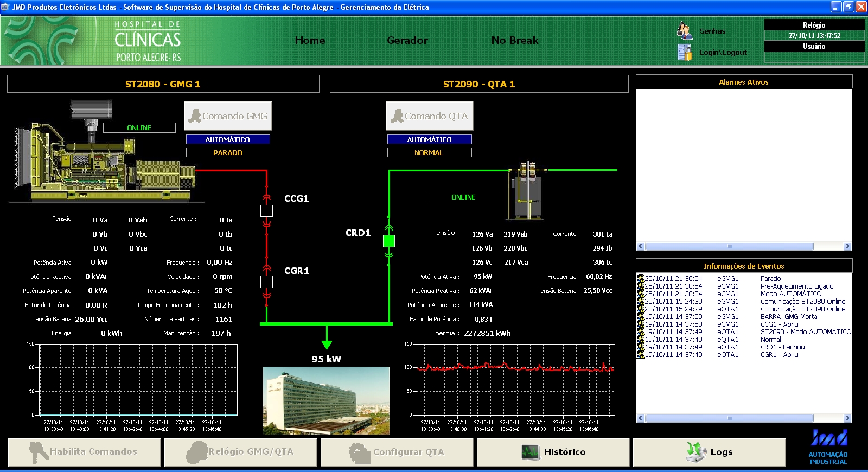Click the Login\Logout padlock icon
Viewport: 868px width, 472px height.
coord(685,52)
